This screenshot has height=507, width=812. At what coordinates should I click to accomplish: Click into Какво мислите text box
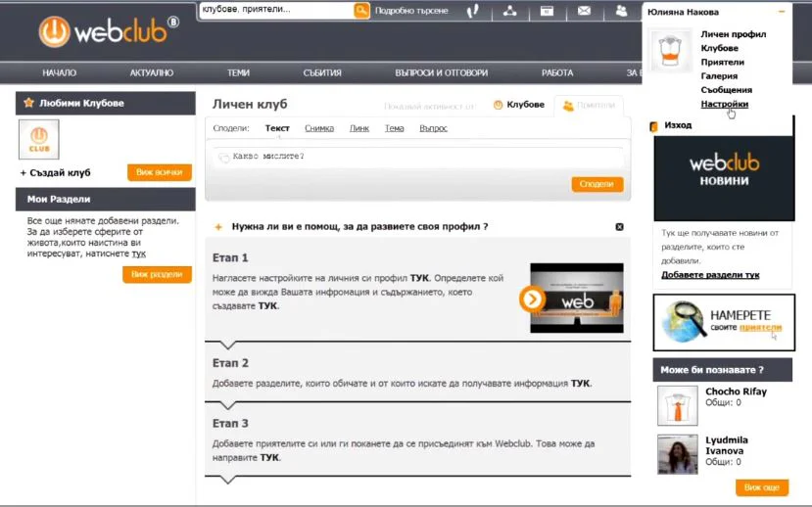click(418, 157)
